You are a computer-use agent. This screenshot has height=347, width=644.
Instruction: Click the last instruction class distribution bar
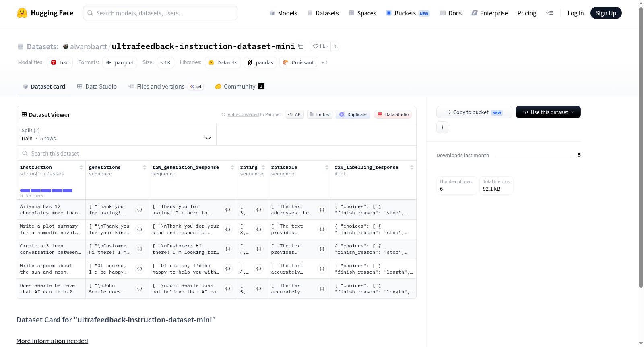pos(68,190)
